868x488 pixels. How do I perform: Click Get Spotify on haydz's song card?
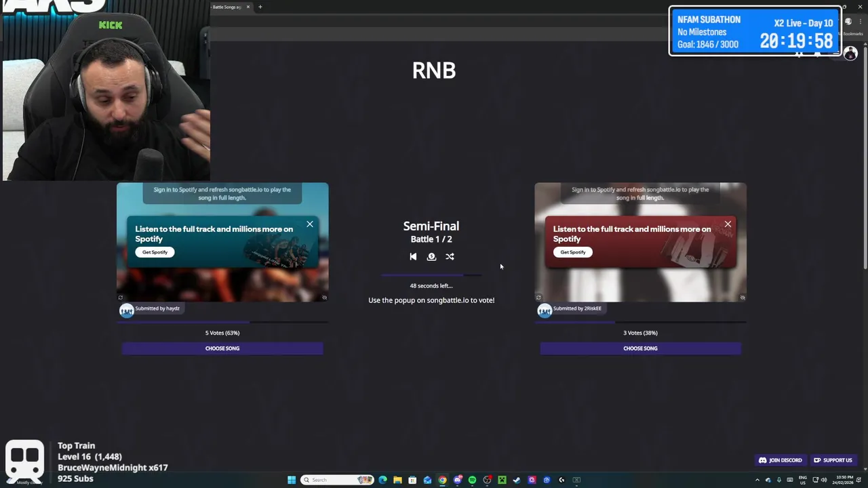(155, 252)
